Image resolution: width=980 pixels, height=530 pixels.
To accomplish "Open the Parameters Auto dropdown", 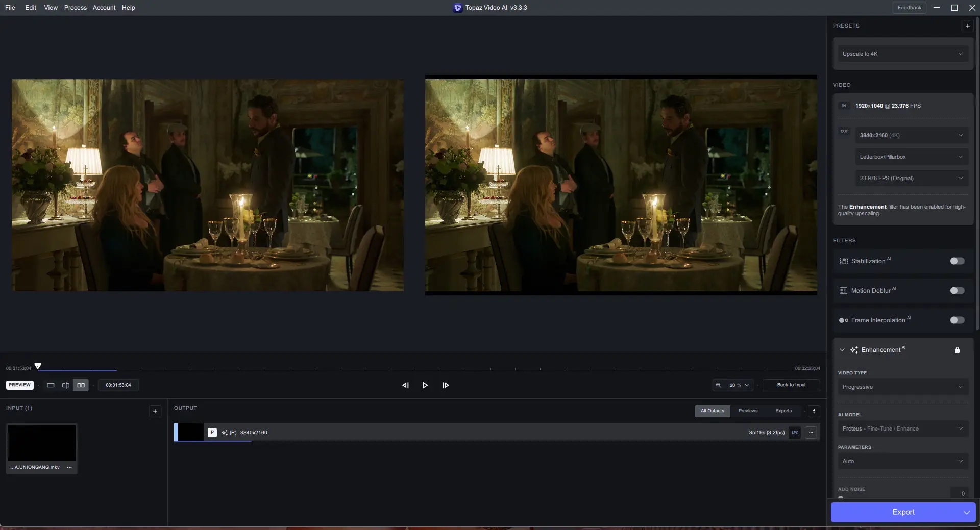I will tap(903, 461).
